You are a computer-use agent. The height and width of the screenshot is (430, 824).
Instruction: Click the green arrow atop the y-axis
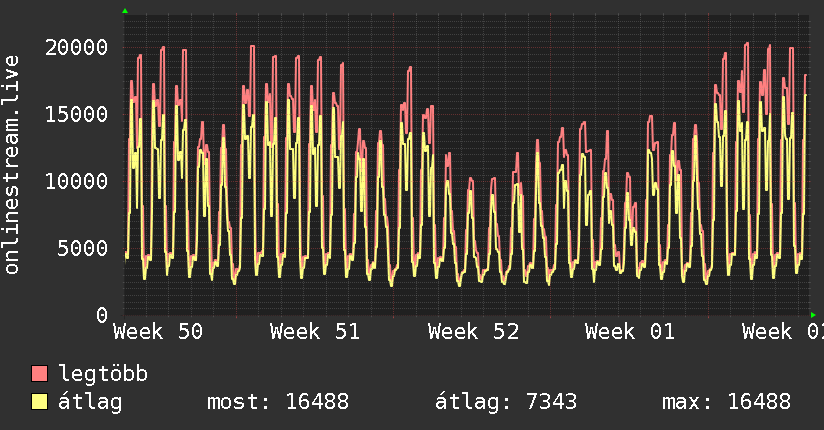click(124, 11)
